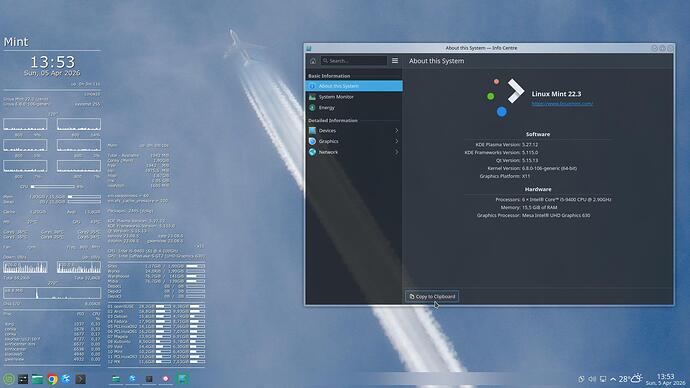690x388 pixels.
Task: Launch the blue KDE gear app in the taskbar
Action: tap(66, 379)
